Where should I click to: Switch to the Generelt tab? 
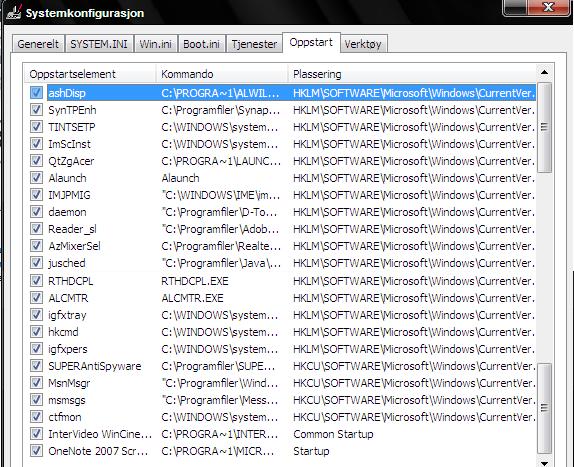(38, 44)
